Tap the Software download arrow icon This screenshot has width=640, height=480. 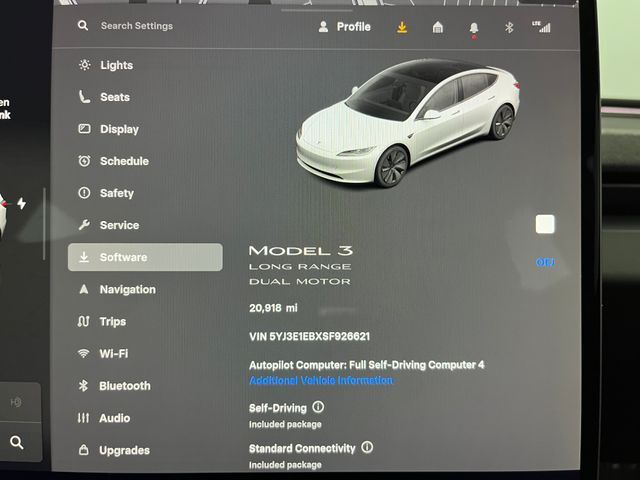tap(84, 257)
